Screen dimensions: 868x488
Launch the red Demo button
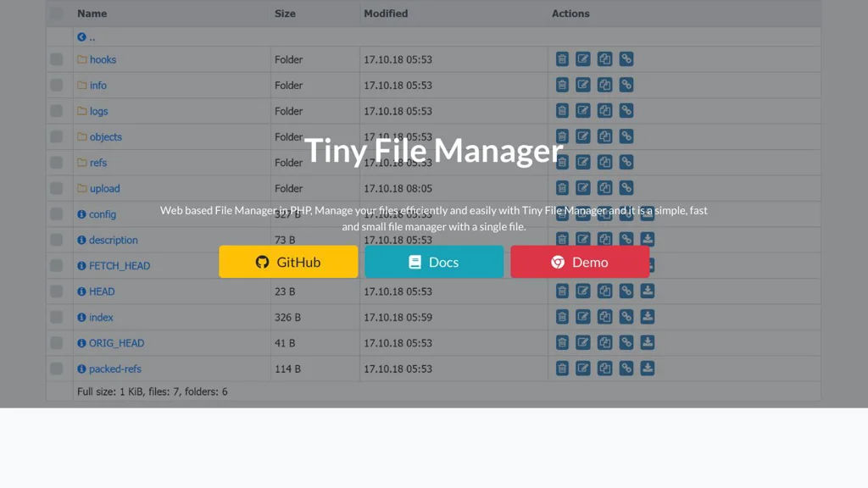click(580, 262)
